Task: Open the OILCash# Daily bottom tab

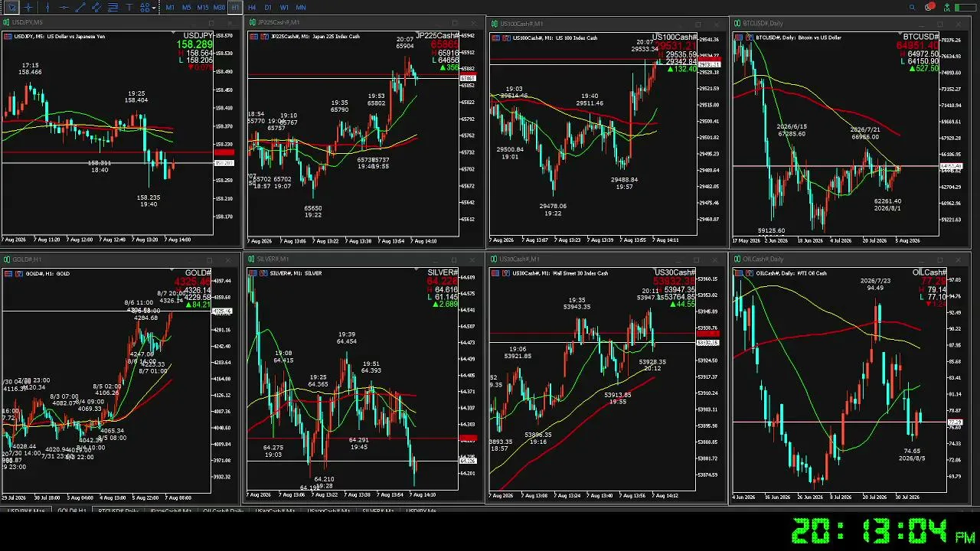Action: coord(223,510)
